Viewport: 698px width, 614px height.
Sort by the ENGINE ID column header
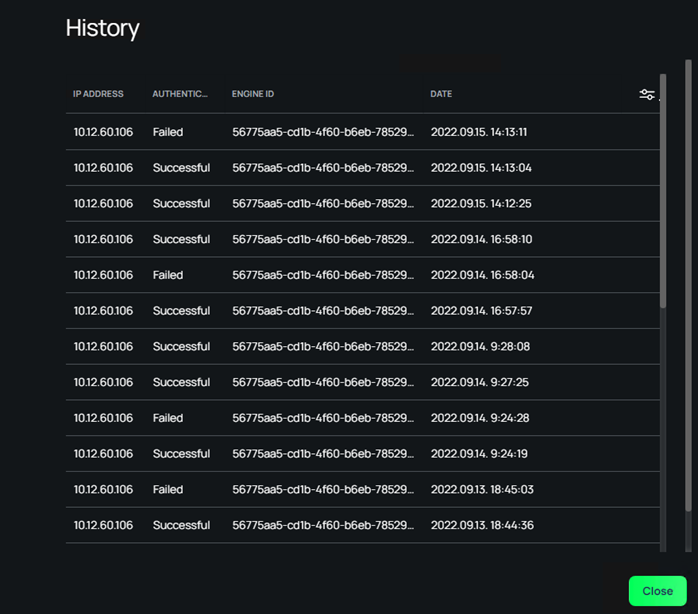[x=253, y=94]
